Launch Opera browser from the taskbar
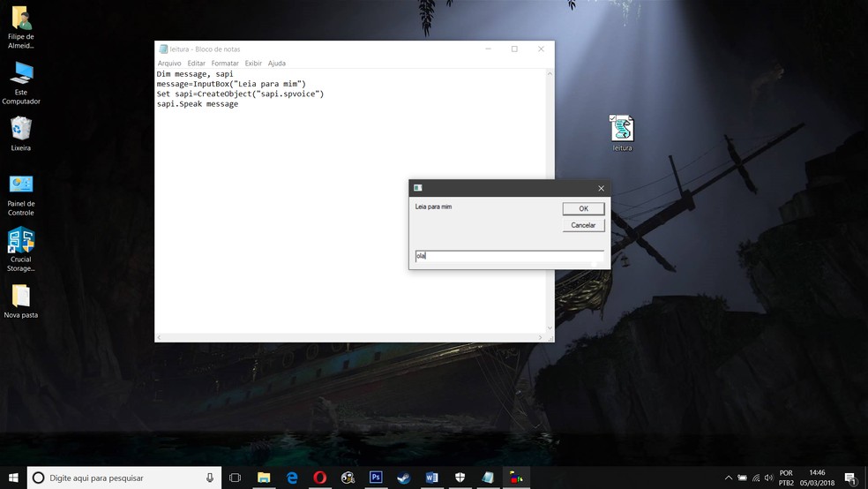The height and width of the screenshot is (489, 868). (x=320, y=478)
